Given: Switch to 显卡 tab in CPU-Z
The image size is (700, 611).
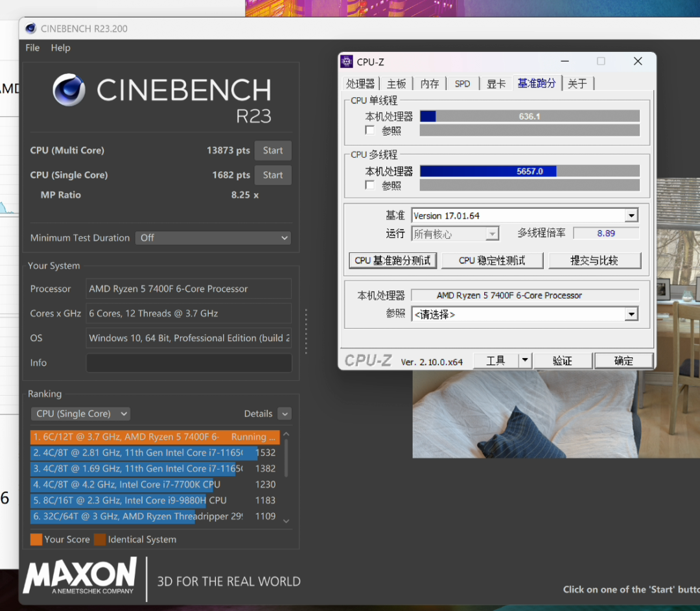Looking at the screenshot, I should [x=496, y=84].
